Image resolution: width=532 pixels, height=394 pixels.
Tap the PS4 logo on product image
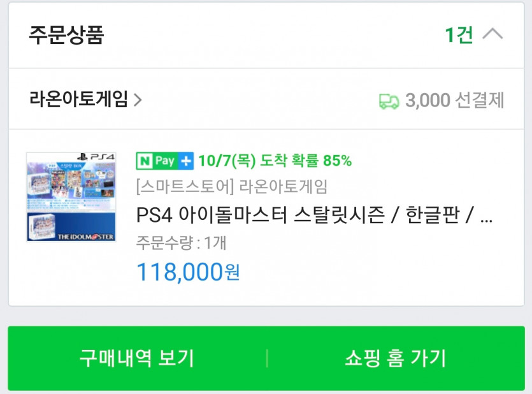[x=96, y=157]
